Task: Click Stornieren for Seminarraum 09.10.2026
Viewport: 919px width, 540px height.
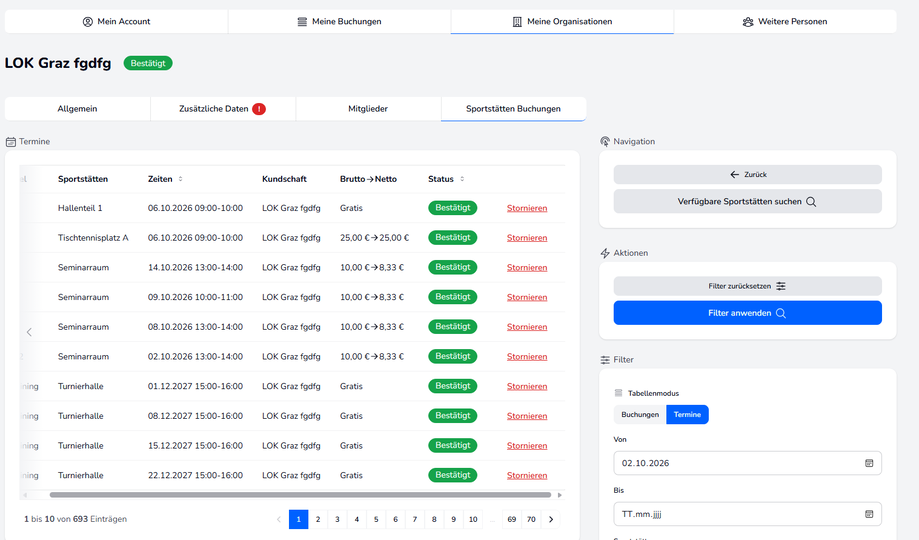Action: [x=527, y=297]
